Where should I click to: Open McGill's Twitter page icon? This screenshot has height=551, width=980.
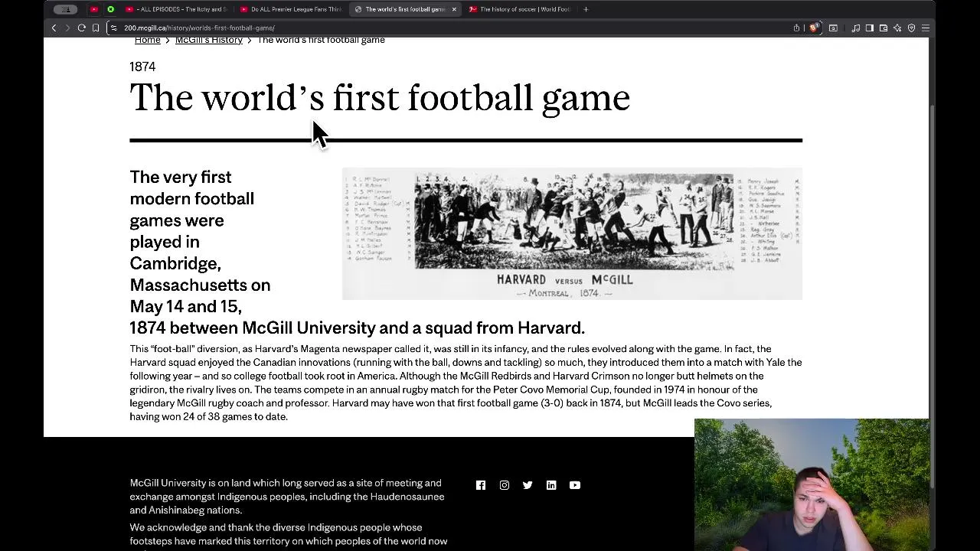click(528, 485)
